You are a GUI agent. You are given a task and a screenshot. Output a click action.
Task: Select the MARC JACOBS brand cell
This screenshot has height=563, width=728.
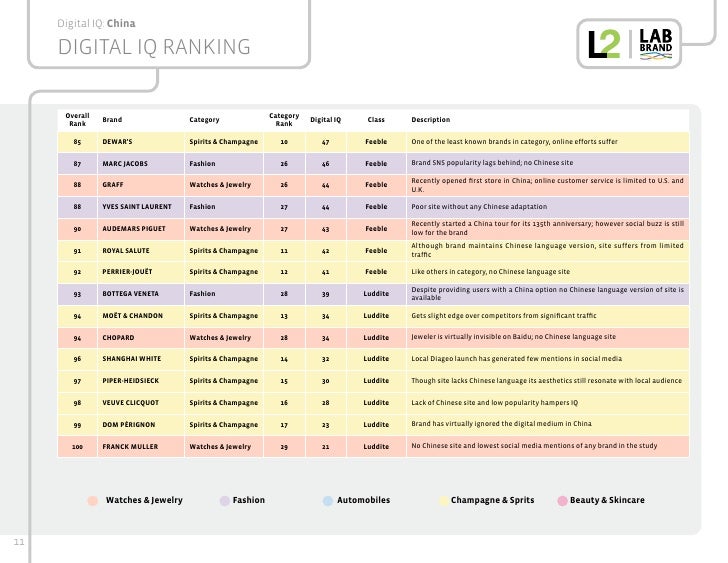pos(141,163)
